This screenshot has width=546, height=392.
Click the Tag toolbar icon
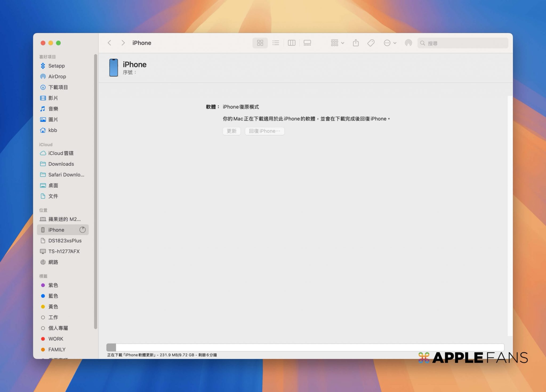click(x=371, y=43)
